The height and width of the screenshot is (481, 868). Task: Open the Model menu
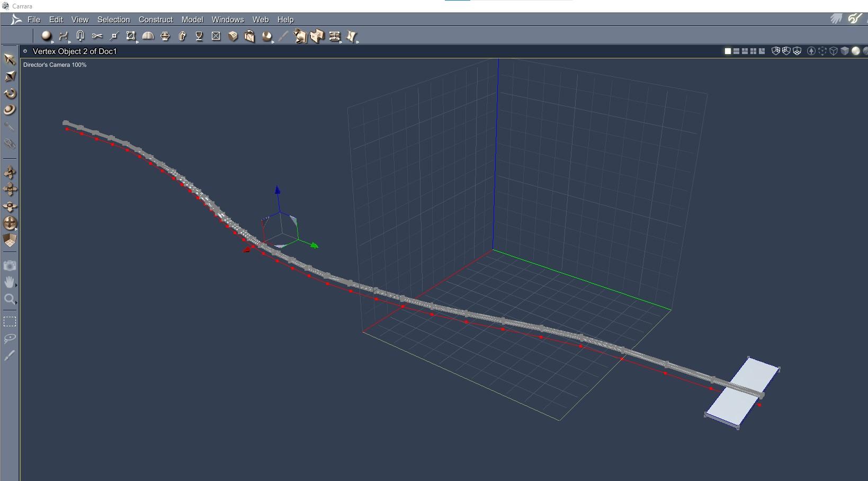[192, 20]
